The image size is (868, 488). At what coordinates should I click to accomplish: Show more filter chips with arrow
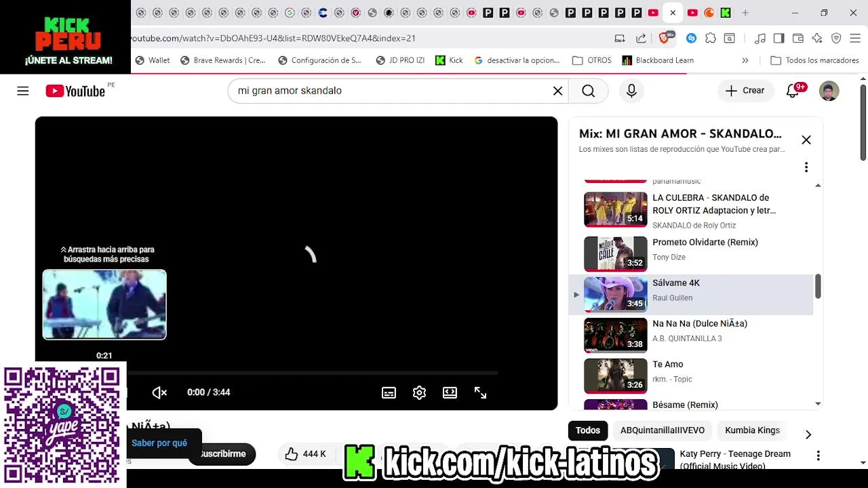coord(808,434)
